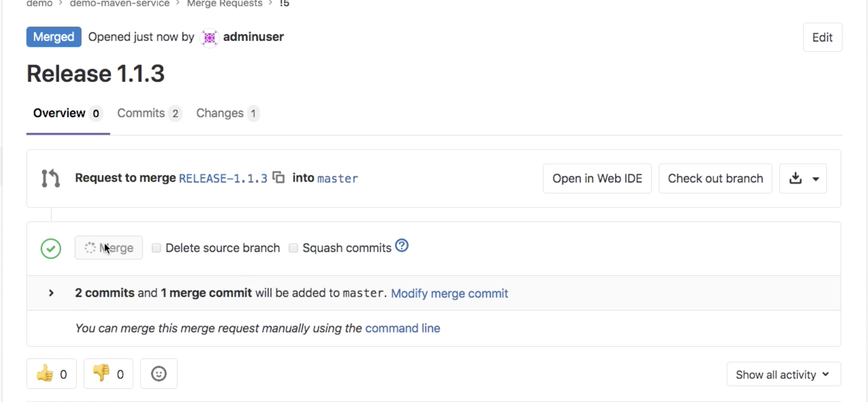Open the download options caret dropdown

(816, 179)
